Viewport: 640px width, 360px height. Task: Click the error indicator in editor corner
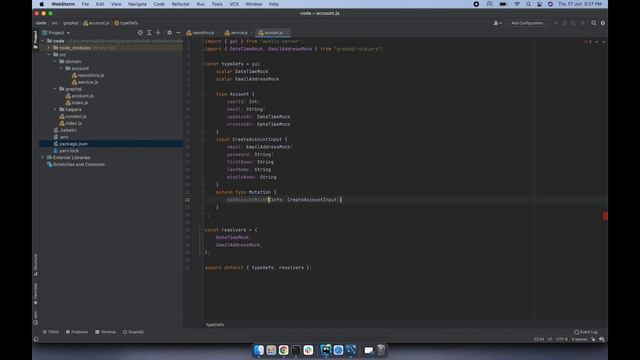click(x=588, y=42)
